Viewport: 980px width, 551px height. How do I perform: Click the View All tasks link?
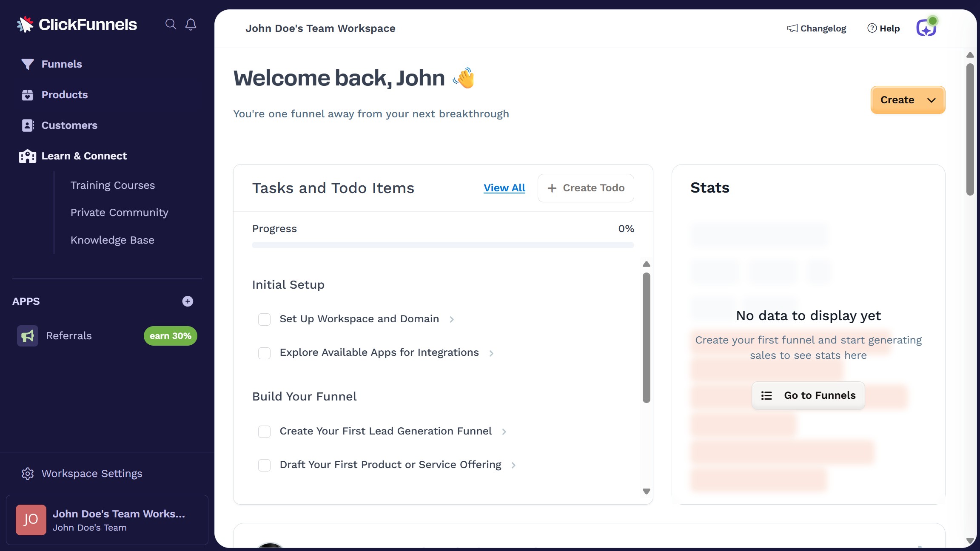coord(504,187)
